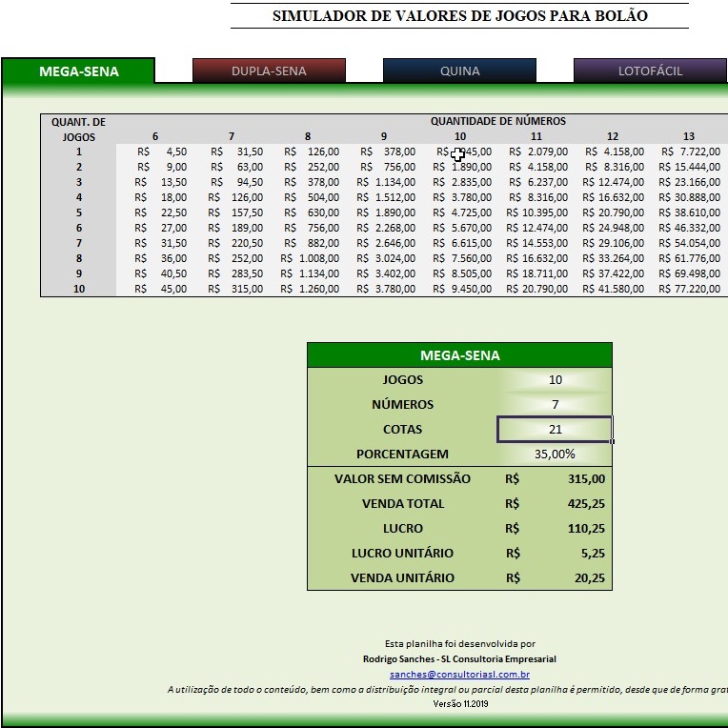
Task: Click the R$ 157,50 cell
Action: pos(231,212)
